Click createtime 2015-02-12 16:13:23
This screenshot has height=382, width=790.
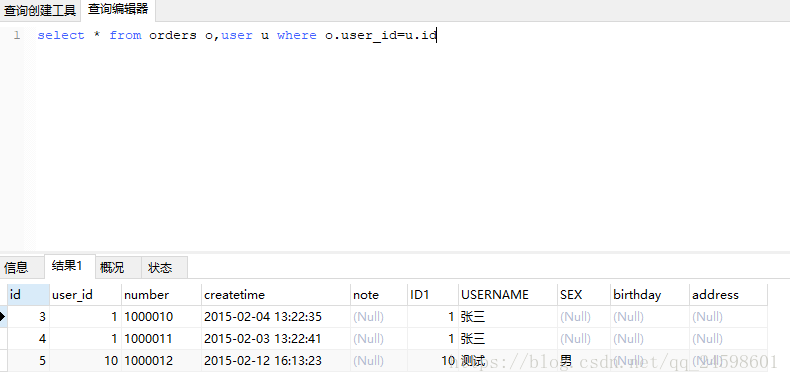[x=276, y=361]
